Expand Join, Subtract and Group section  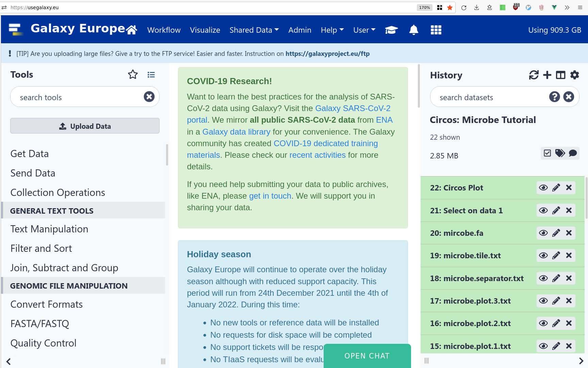[64, 268]
